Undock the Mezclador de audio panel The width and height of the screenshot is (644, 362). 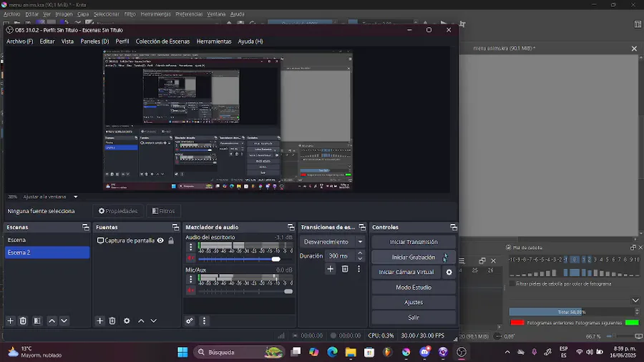click(x=291, y=227)
